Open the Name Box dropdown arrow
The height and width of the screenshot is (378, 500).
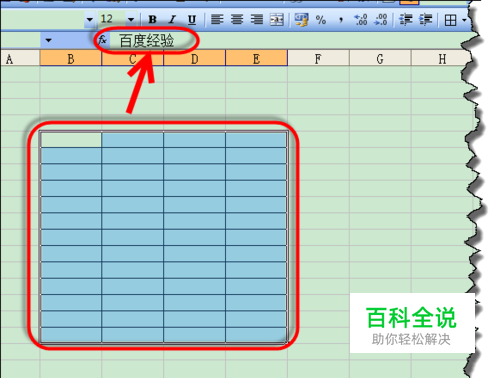pos(49,40)
